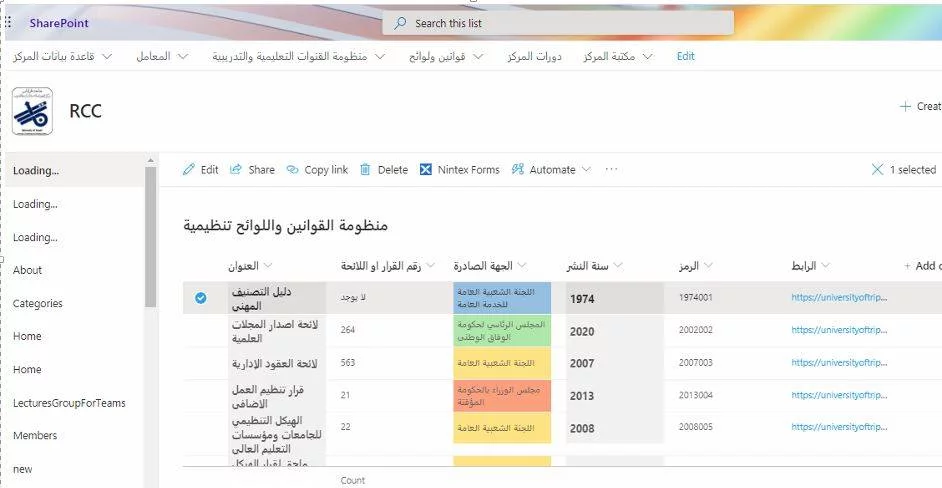
Task: Click the Edit pencil icon in command bar
Action: 189,170
